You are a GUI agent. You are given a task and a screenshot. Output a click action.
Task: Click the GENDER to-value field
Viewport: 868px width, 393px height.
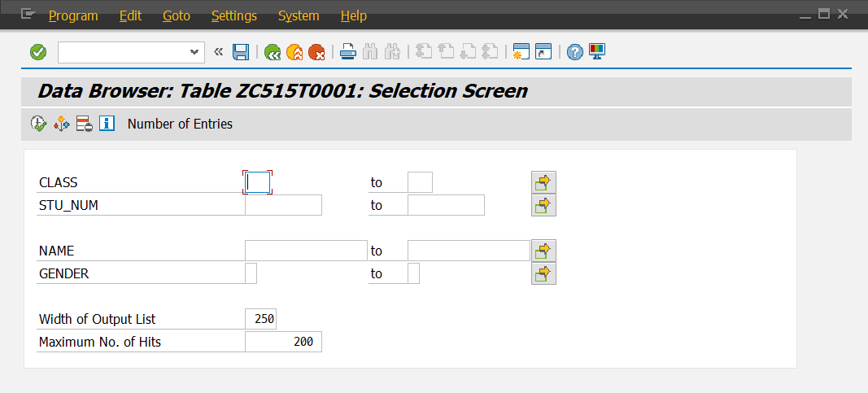(x=413, y=273)
